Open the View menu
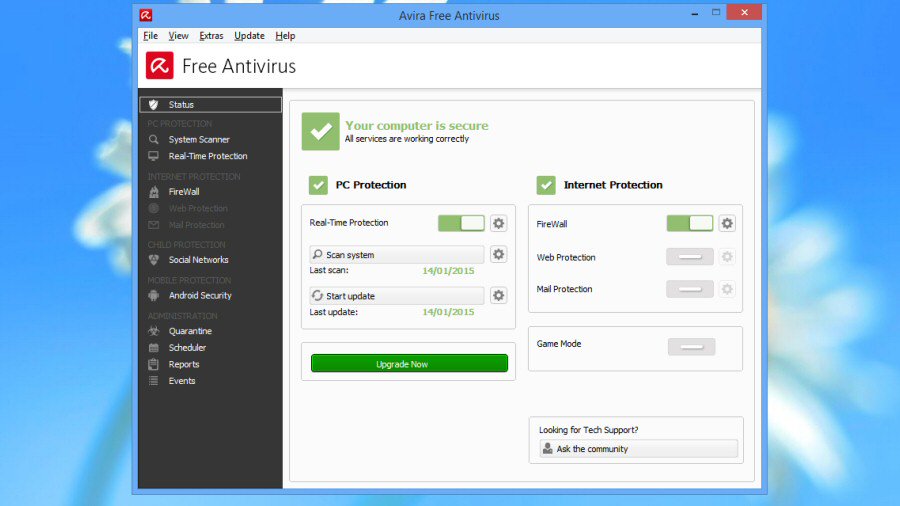 (x=179, y=36)
